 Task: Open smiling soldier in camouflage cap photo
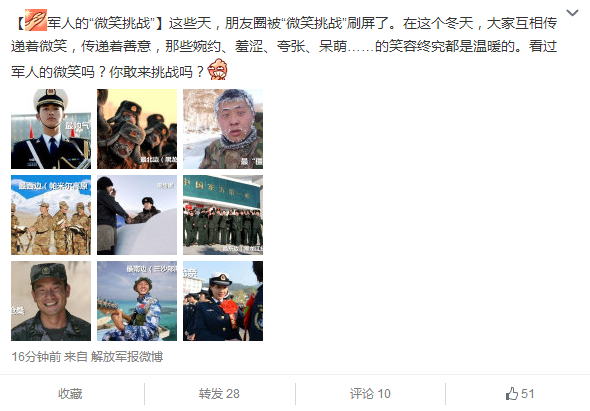click(x=51, y=301)
